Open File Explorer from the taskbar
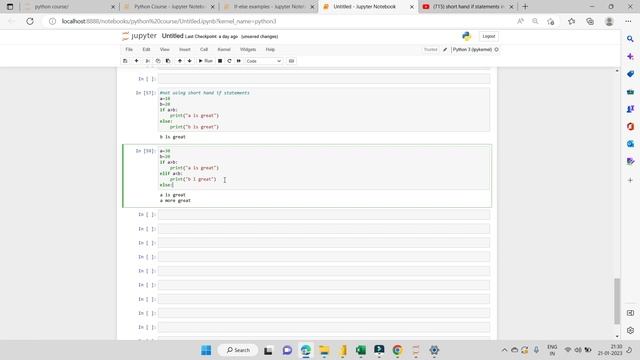This screenshot has height=360, width=640. point(324,350)
